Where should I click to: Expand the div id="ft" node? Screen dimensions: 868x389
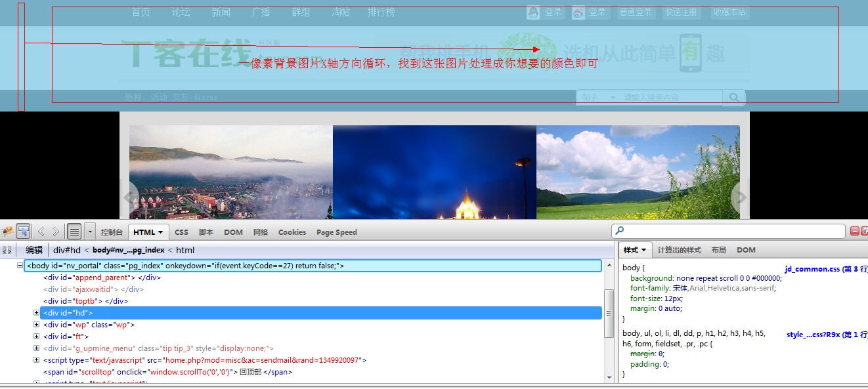click(37, 337)
